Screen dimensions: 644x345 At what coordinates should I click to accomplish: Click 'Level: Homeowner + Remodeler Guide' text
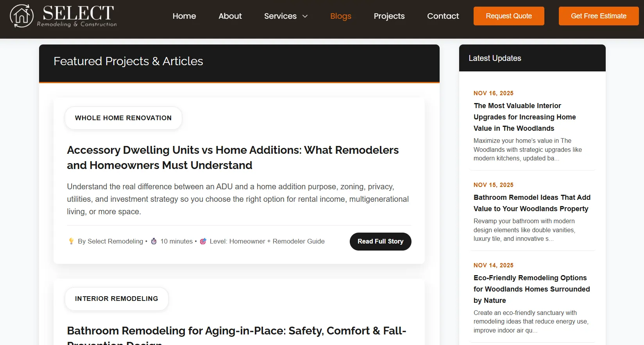[x=267, y=241]
